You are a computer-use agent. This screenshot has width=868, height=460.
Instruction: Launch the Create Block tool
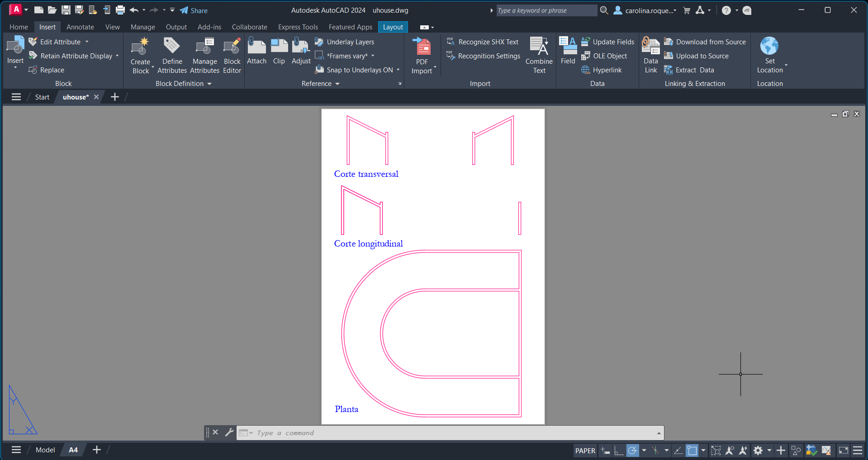point(141,56)
